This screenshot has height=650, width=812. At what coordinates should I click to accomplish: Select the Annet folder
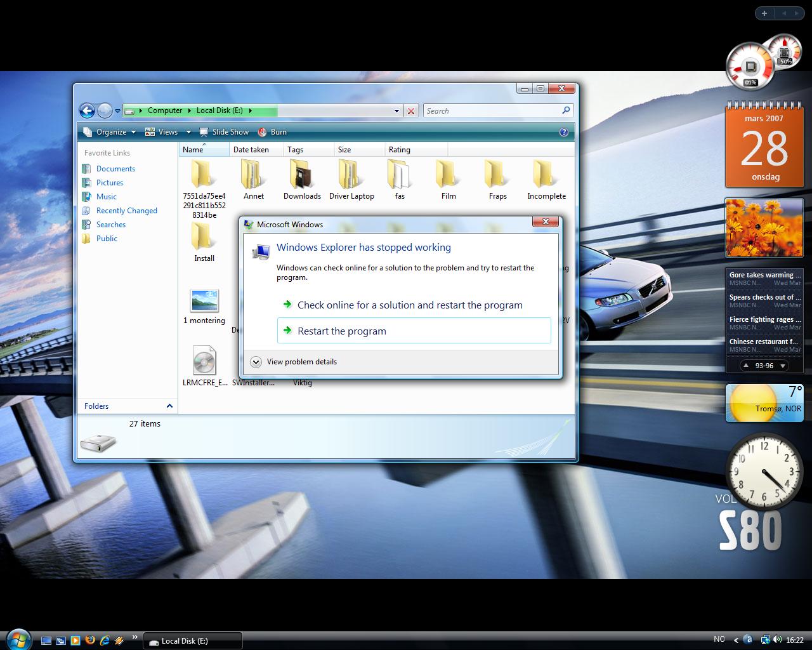(x=253, y=179)
